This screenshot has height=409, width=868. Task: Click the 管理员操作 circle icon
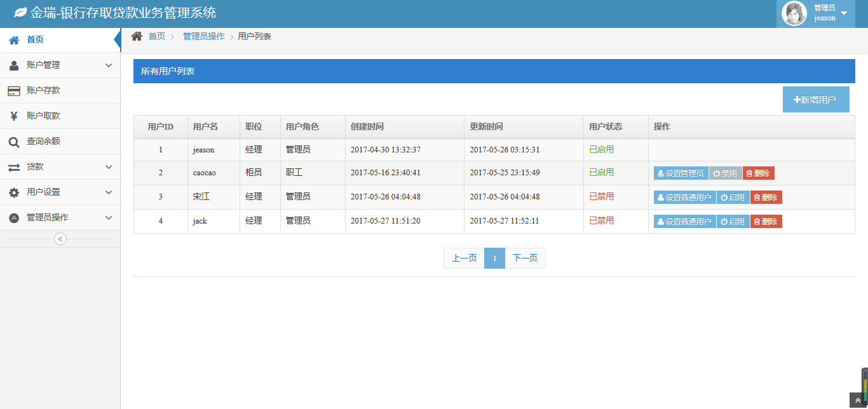tap(14, 218)
